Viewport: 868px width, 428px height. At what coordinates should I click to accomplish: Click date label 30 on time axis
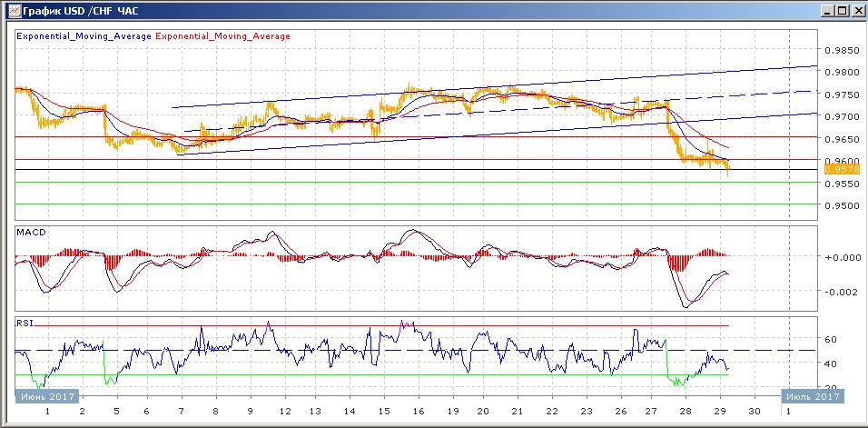click(x=754, y=412)
